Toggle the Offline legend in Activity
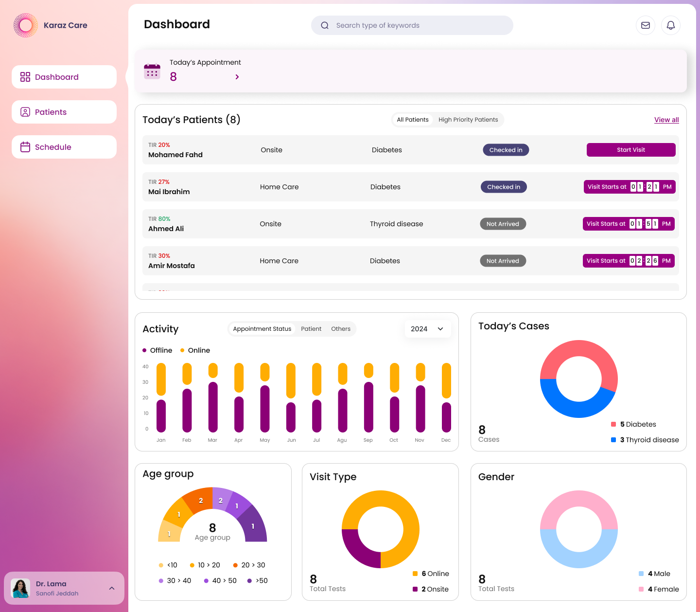Image resolution: width=700 pixels, height=612 pixels. [157, 350]
